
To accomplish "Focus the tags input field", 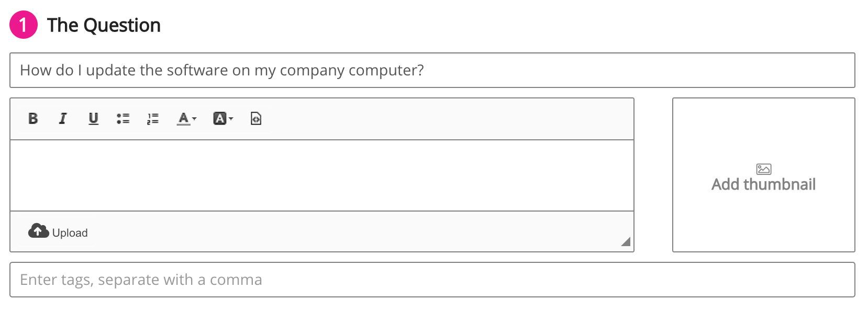I will (x=432, y=280).
